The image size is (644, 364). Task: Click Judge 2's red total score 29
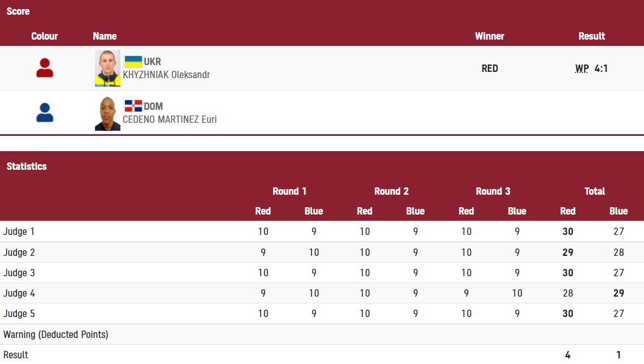point(568,252)
